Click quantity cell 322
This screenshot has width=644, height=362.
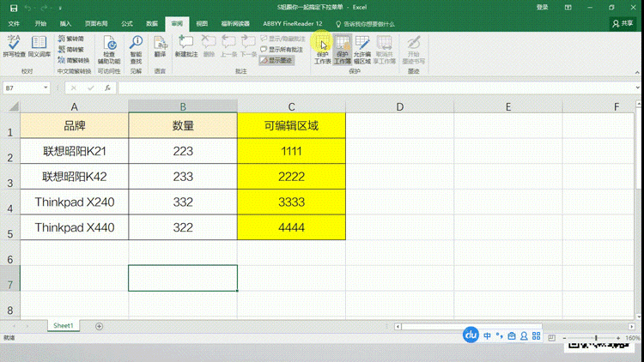tap(183, 227)
